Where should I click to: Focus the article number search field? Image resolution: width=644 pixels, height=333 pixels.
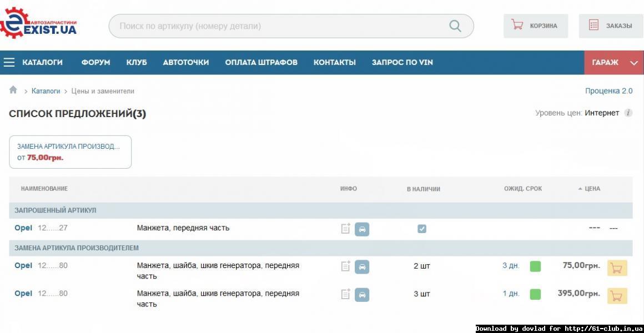tap(278, 26)
